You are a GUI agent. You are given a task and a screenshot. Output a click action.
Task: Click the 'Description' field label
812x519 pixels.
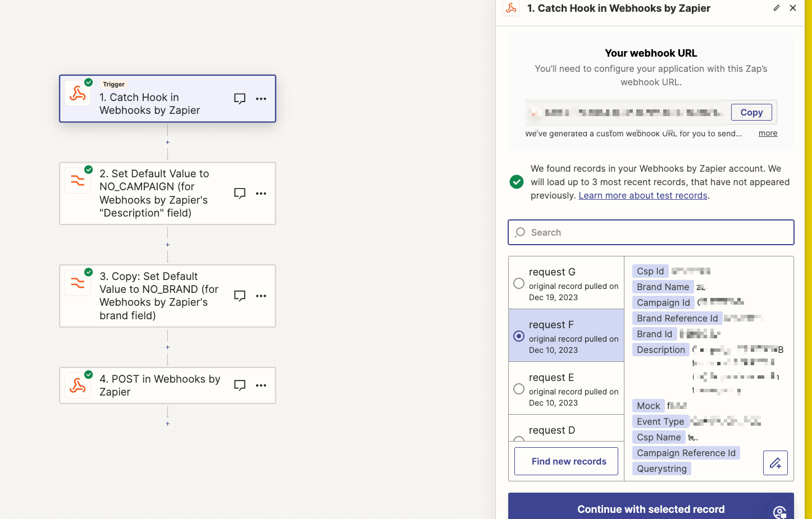tap(661, 350)
